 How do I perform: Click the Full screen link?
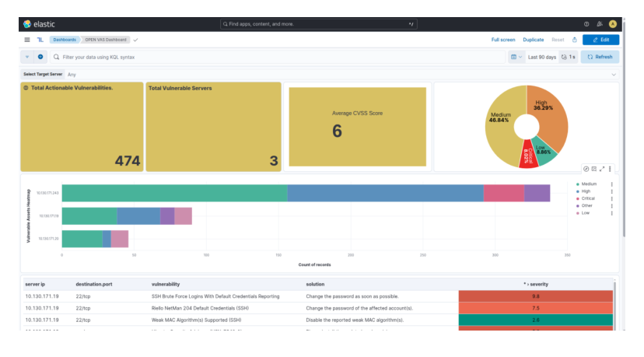[503, 40]
